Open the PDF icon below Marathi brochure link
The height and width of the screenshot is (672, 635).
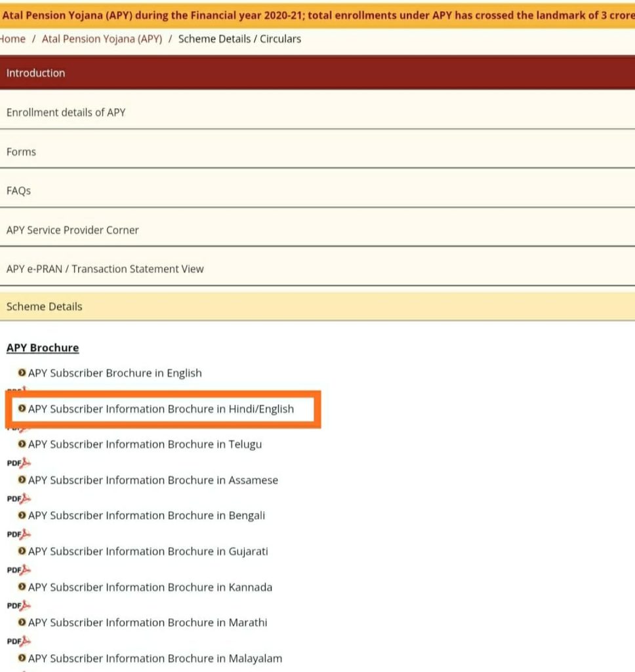pos(19,641)
